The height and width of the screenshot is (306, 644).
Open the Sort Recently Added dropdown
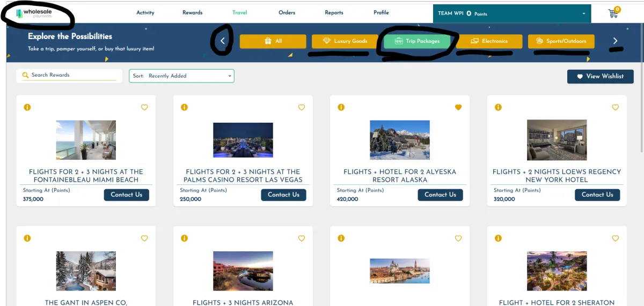[181, 76]
